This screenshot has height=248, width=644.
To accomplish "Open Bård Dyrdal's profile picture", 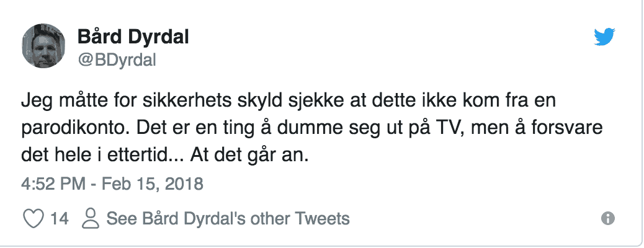I will (43, 46).
